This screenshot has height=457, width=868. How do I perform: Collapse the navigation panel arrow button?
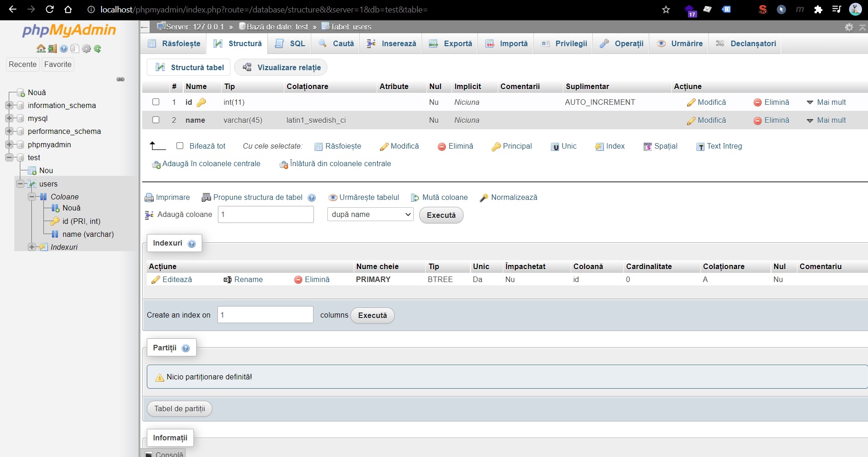point(145,27)
